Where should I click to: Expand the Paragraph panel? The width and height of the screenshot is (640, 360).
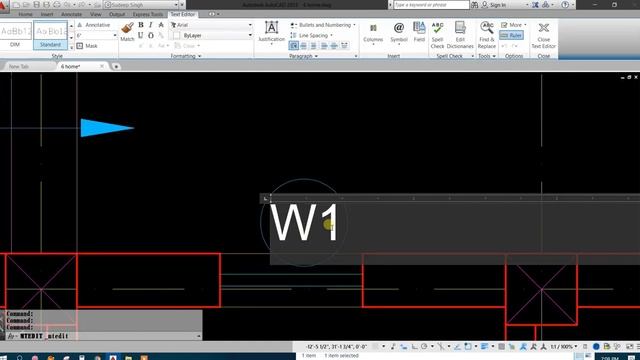(303, 56)
